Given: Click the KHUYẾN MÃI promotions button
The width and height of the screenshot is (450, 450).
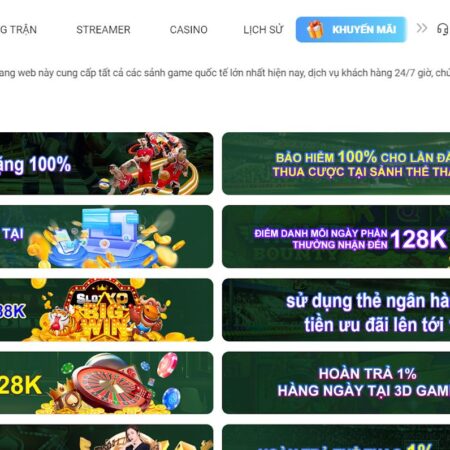Looking at the screenshot, I should coord(351,29).
